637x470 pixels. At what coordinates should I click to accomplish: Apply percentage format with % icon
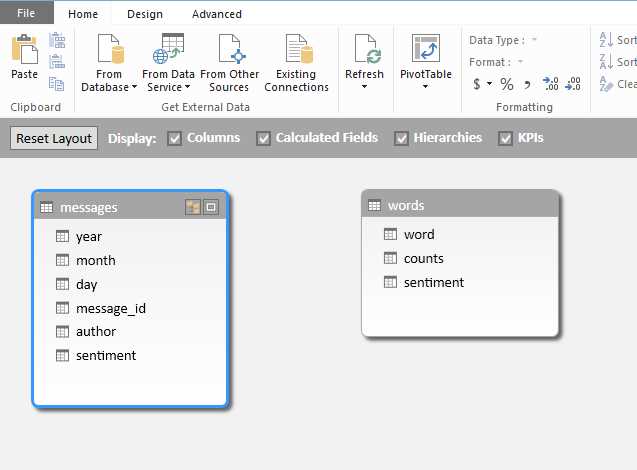tap(507, 84)
